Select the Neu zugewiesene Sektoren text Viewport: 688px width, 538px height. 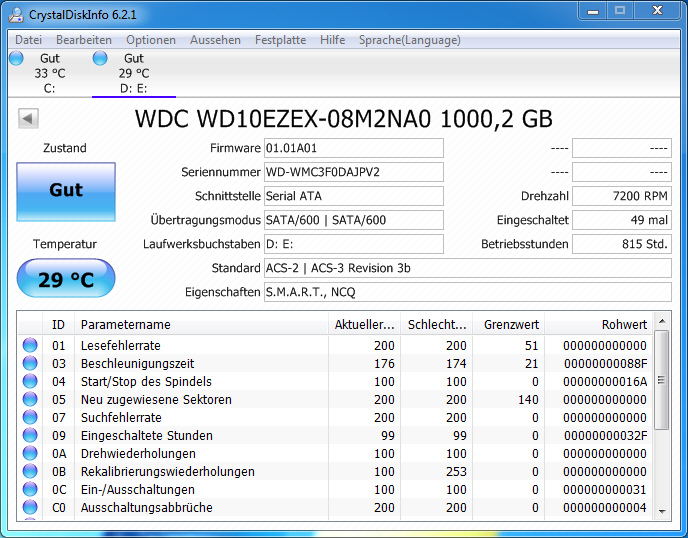(156, 399)
